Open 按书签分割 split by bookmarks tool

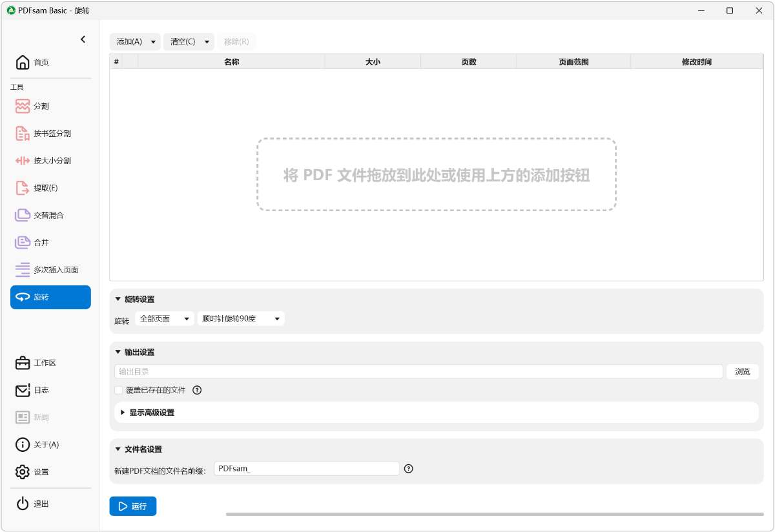coord(50,134)
